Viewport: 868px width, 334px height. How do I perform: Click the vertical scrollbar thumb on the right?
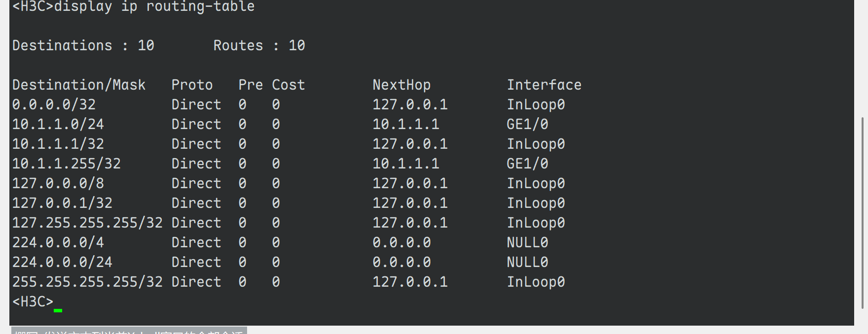[862, 212]
